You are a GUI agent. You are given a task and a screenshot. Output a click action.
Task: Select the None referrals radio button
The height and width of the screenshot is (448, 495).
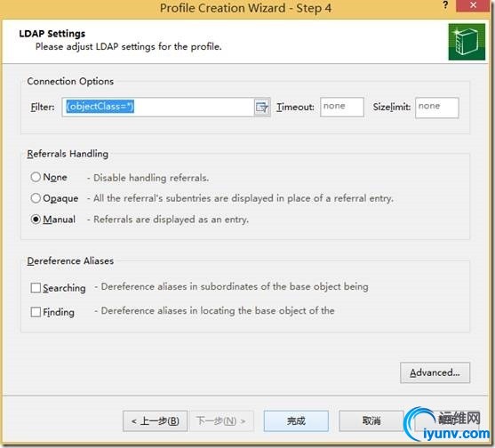36,177
